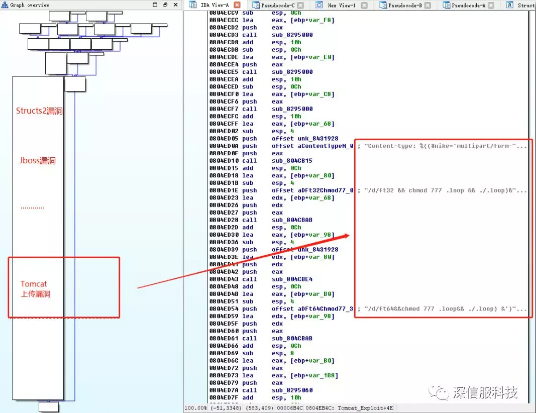
Task: Click the Struts2 label in graph block
Action: [x=39, y=111]
